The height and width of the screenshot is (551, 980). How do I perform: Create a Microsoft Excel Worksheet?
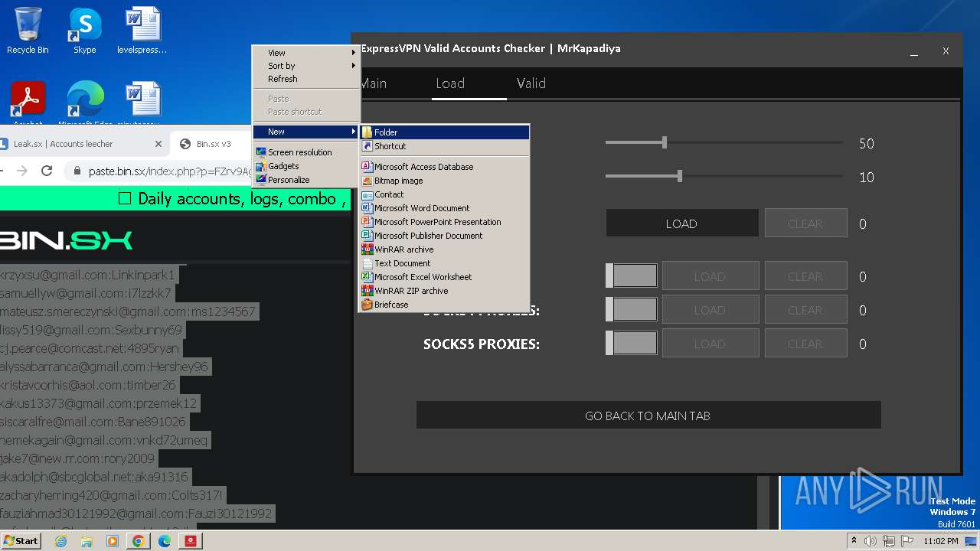click(x=444, y=277)
